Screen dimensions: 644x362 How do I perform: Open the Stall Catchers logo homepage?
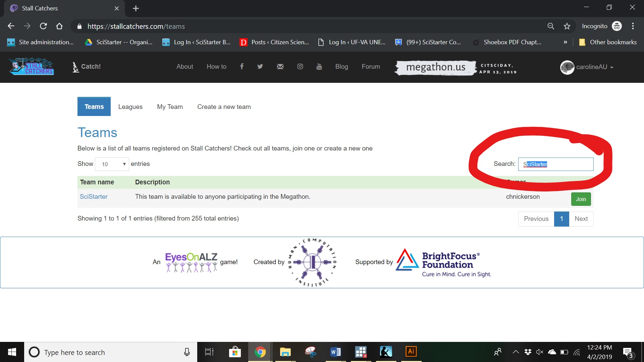click(x=32, y=66)
